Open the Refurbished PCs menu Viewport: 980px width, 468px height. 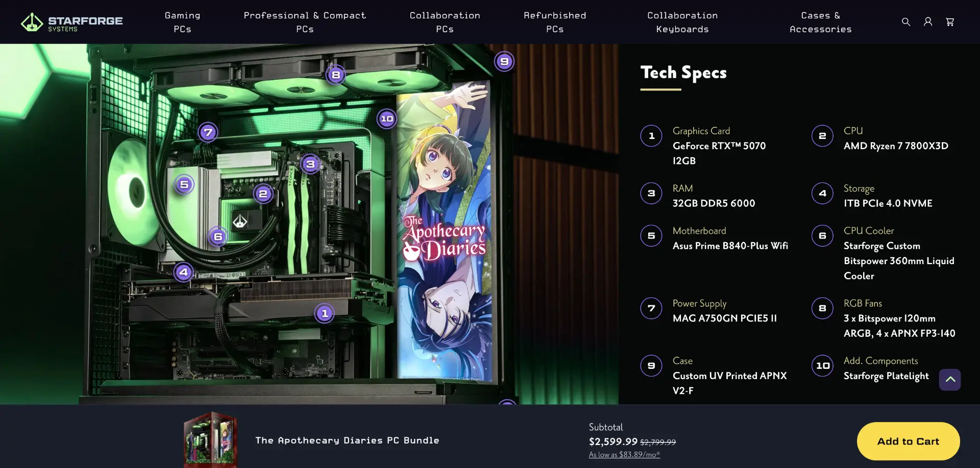555,22
